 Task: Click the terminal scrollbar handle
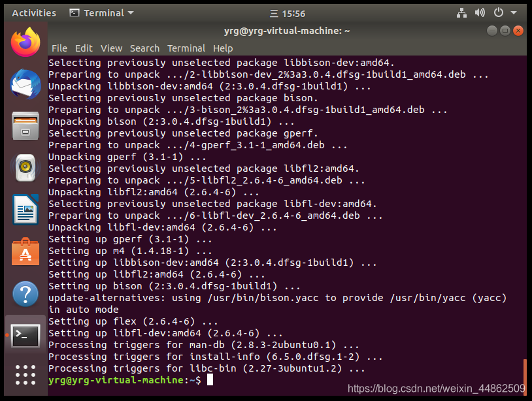point(525,376)
